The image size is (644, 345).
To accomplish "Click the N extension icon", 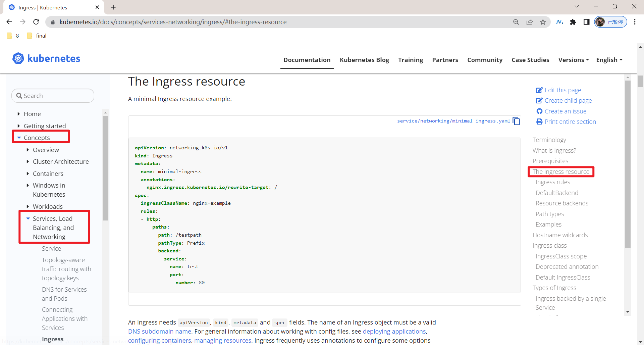I will pos(559,22).
